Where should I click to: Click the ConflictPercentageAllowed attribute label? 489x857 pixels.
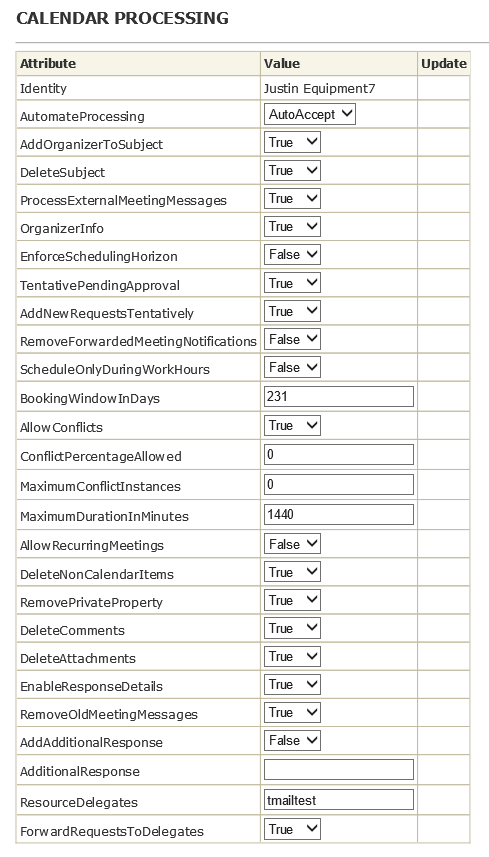pyautogui.click(x=101, y=456)
